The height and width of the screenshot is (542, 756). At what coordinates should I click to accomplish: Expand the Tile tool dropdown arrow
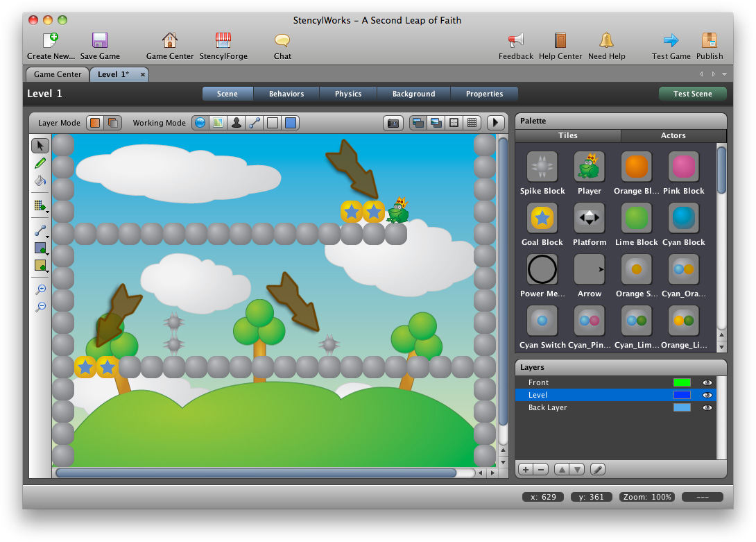point(46,213)
